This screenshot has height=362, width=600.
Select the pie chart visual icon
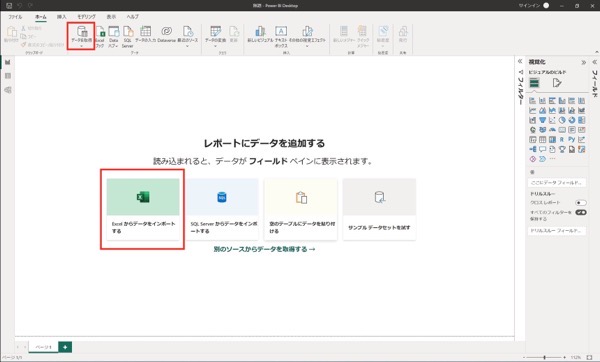pyautogui.click(x=562, y=120)
